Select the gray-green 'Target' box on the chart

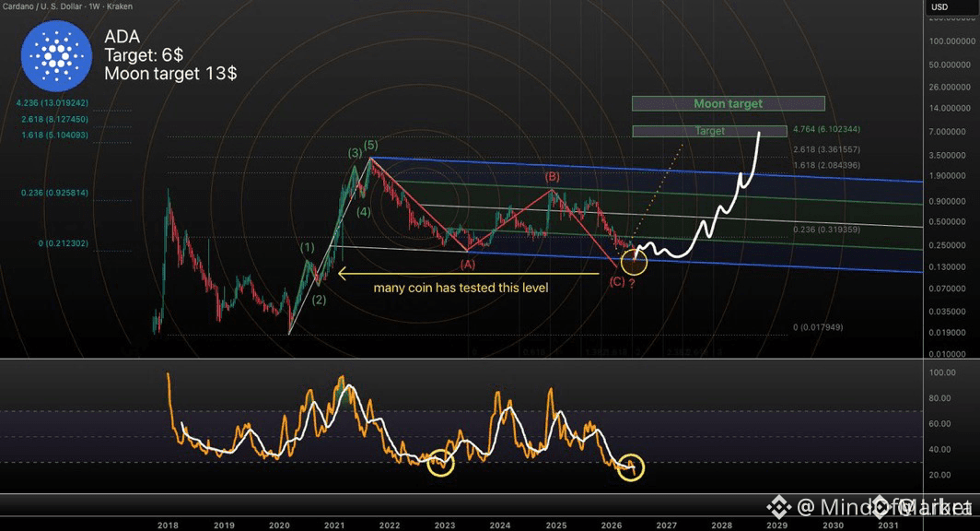[x=709, y=131]
